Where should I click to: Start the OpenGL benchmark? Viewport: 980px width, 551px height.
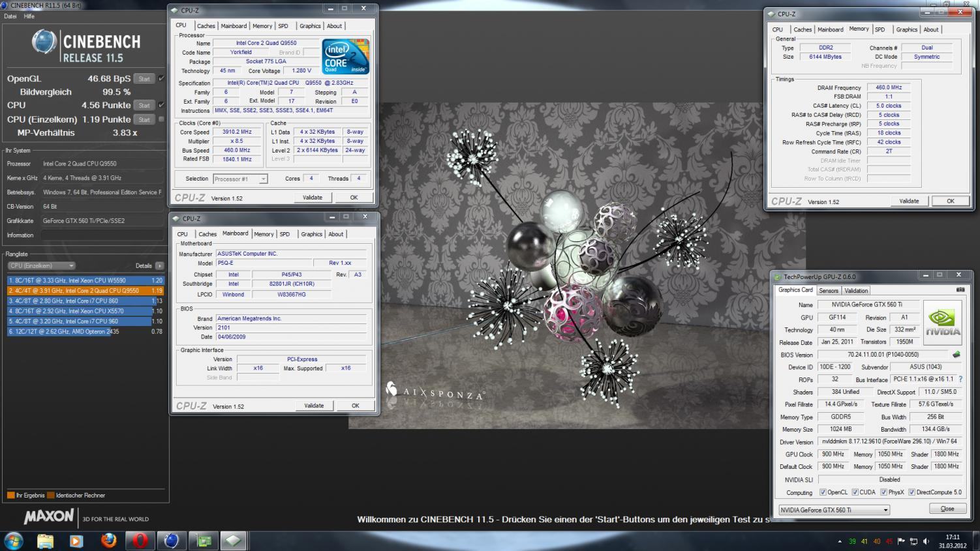[144, 79]
